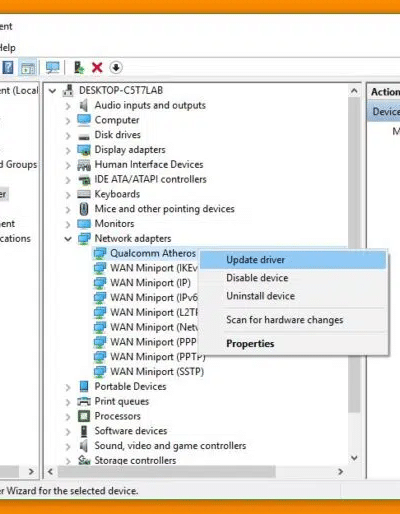The height and width of the screenshot is (514, 400).
Task: Click the scan for hardware changes monitor icon
Action: tap(53, 68)
